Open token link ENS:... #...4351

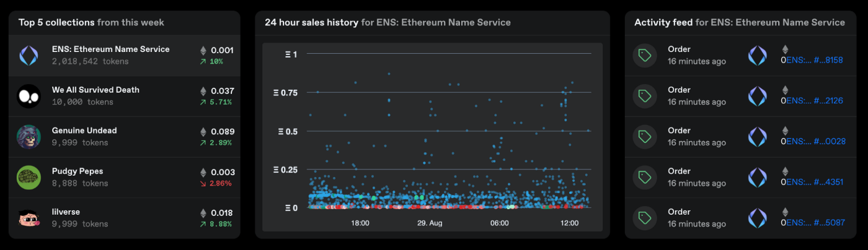point(815,182)
